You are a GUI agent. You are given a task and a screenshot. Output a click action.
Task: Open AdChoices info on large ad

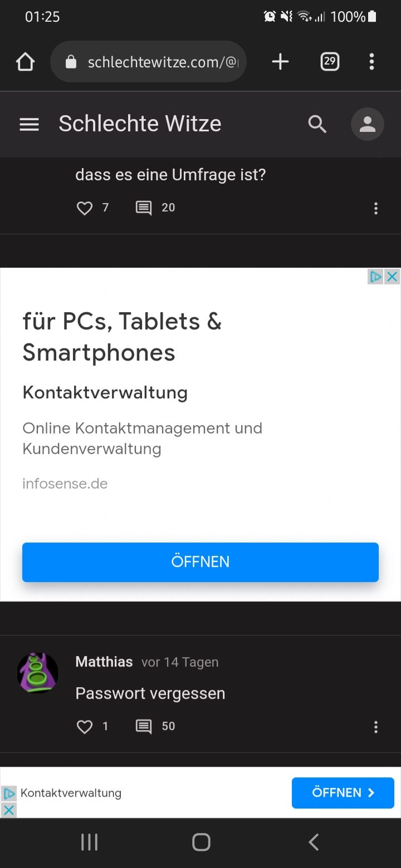376,277
